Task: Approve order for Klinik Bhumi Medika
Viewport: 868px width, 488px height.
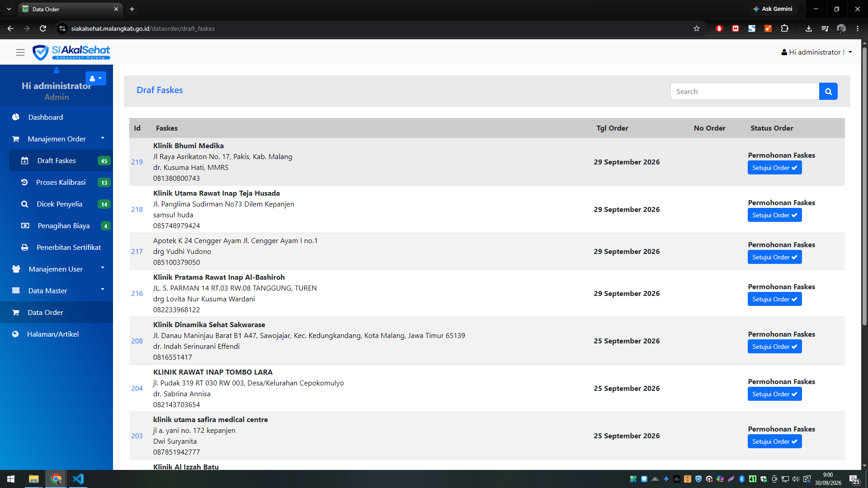Action: point(774,168)
